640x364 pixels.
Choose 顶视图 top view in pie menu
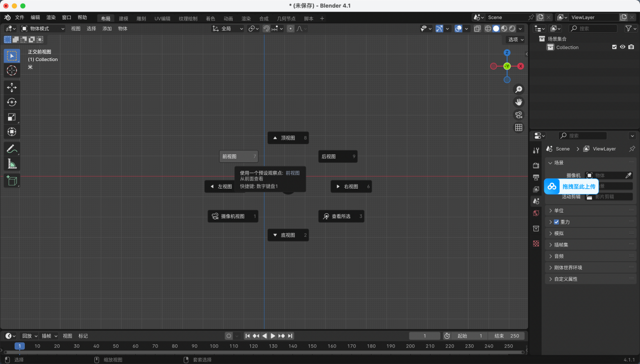pyautogui.click(x=288, y=138)
